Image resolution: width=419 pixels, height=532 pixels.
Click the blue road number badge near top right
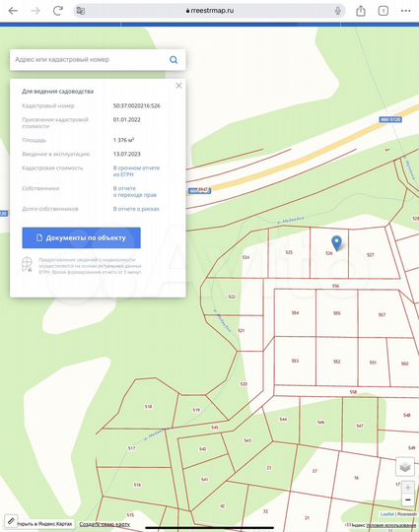[x=390, y=119]
